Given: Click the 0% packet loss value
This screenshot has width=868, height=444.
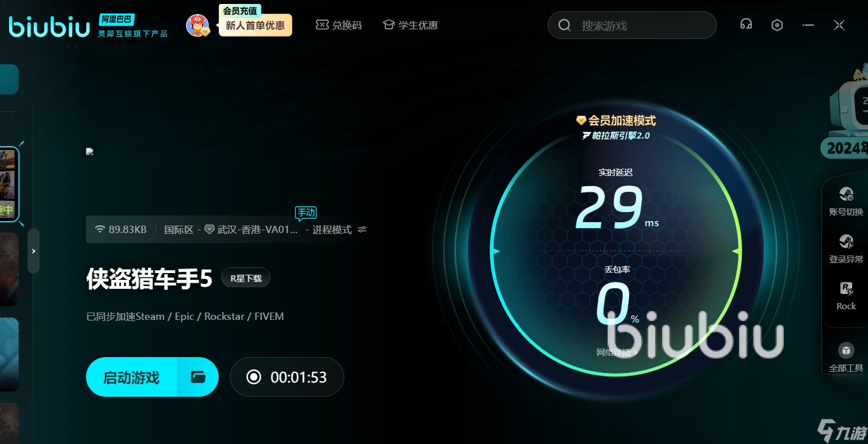Looking at the screenshot, I should (617, 304).
